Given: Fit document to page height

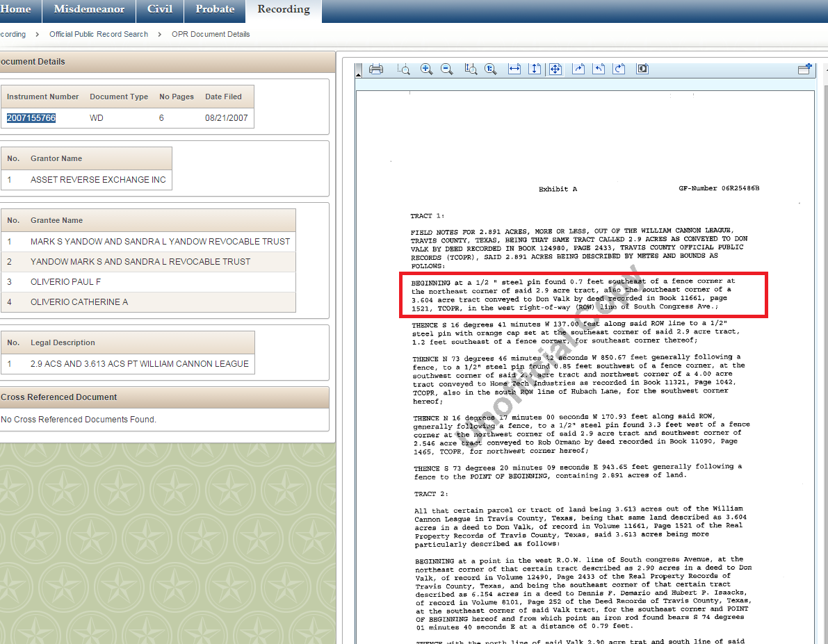Looking at the screenshot, I should coord(535,69).
